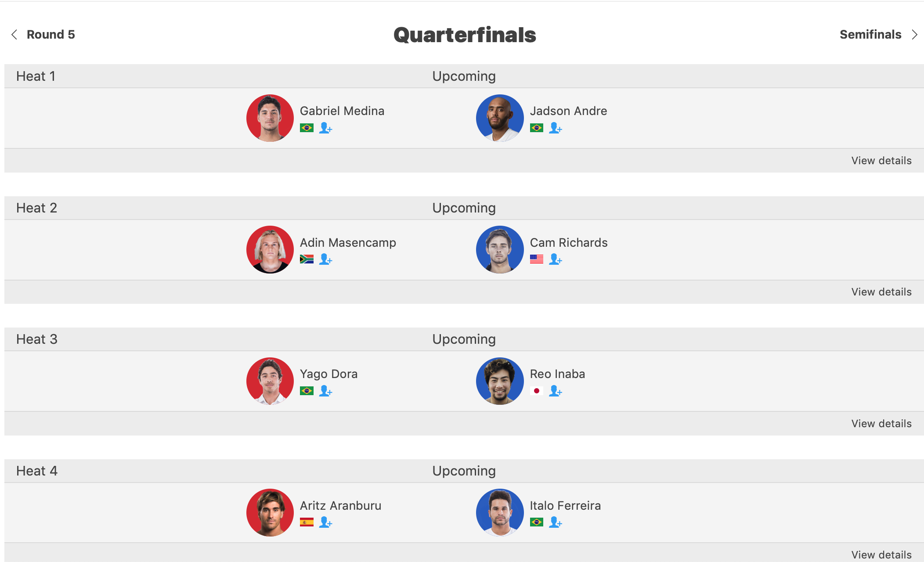The width and height of the screenshot is (924, 562).
Task: Open the Semifinals link
Action: (x=870, y=35)
